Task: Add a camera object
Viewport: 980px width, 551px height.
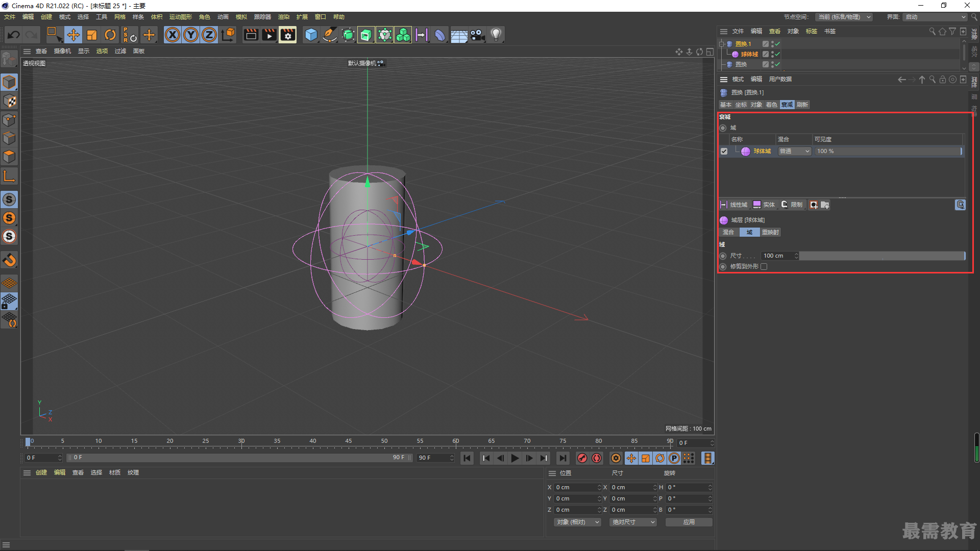Action: point(477,35)
